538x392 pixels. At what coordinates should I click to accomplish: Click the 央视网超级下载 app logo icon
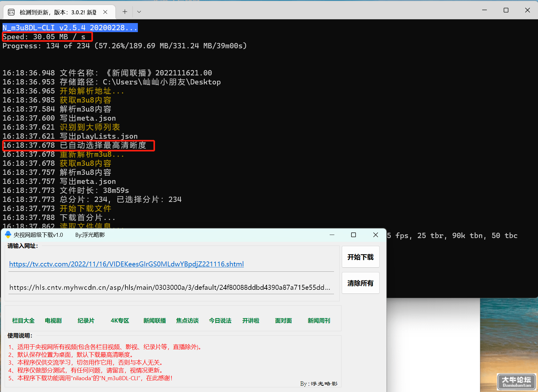[x=8, y=235]
